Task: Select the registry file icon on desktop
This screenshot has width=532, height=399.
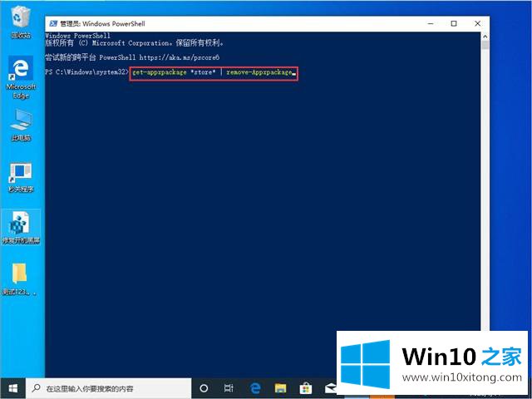Action: 21,227
